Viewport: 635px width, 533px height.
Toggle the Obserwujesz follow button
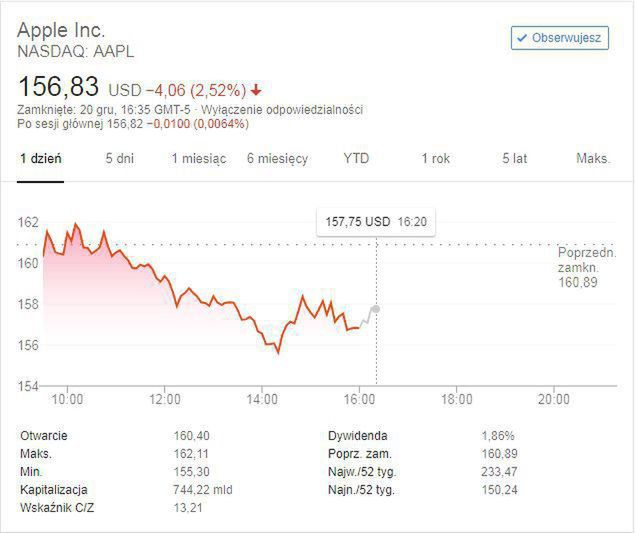tap(559, 38)
